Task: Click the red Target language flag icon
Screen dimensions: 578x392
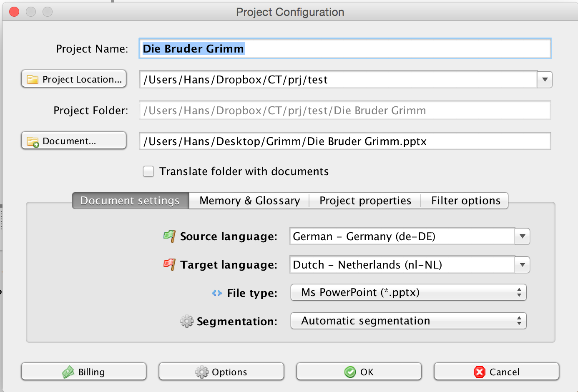Action: [x=169, y=264]
